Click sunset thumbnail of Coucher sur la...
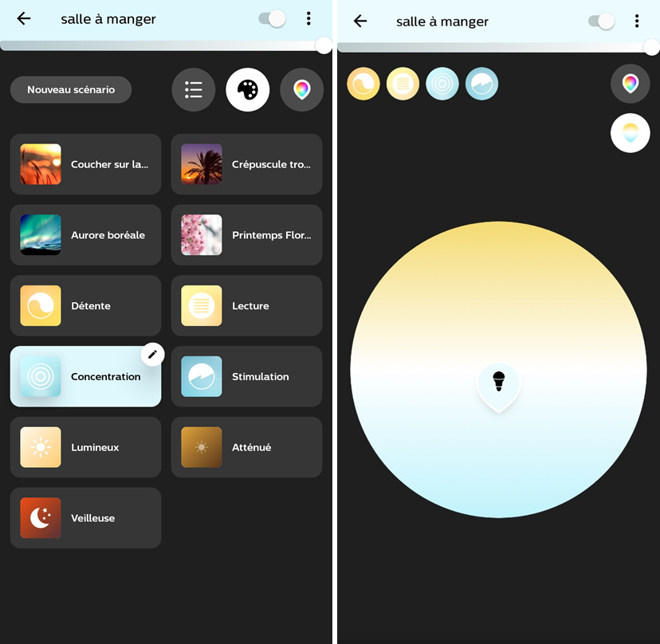 click(41, 164)
